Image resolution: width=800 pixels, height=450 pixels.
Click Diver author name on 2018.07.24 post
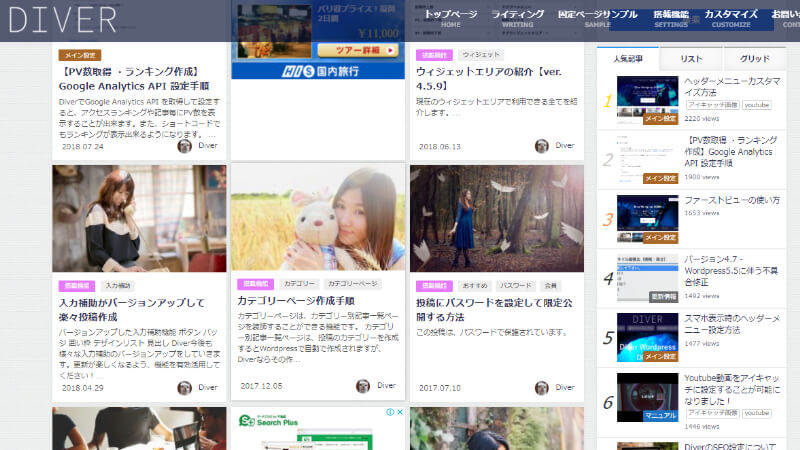coord(208,145)
